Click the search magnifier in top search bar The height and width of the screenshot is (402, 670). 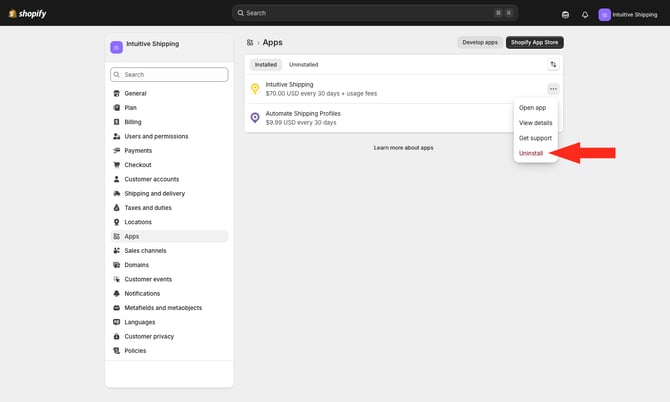tap(241, 13)
